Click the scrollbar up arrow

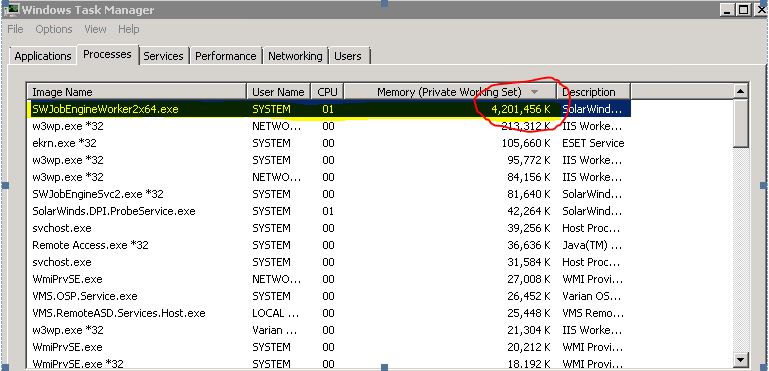click(x=741, y=91)
